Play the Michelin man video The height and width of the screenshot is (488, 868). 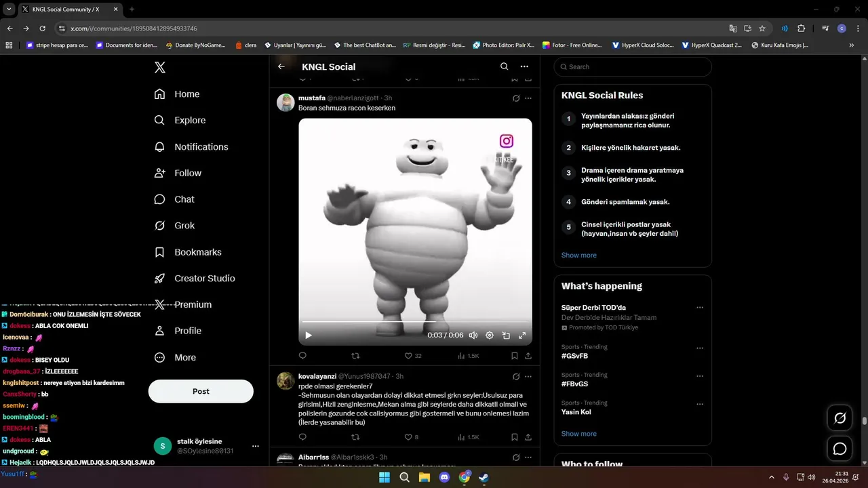coord(309,335)
